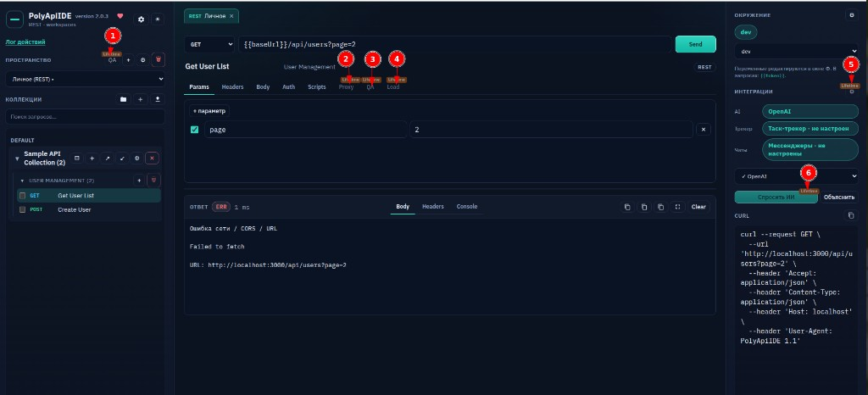
Task: Copy the cURL snippet using the copy icon
Action: pos(851,216)
